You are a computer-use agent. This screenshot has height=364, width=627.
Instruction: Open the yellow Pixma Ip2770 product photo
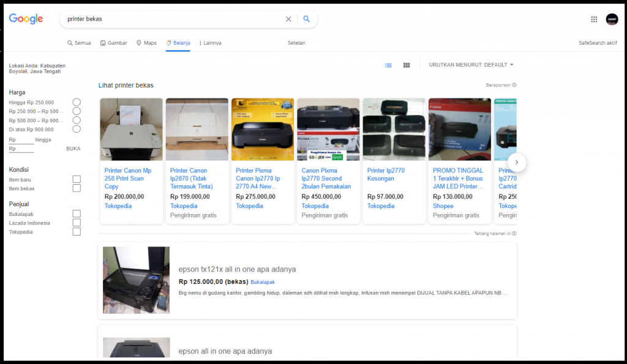click(x=263, y=130)
